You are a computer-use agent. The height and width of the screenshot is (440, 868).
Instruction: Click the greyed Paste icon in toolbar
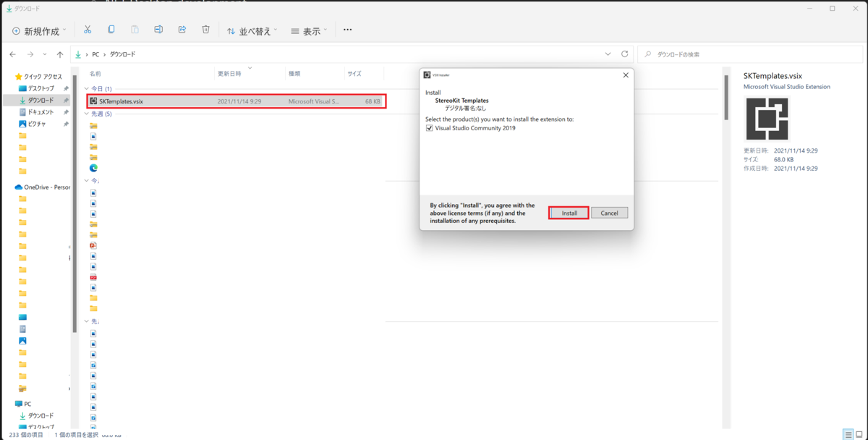point(135,30)
